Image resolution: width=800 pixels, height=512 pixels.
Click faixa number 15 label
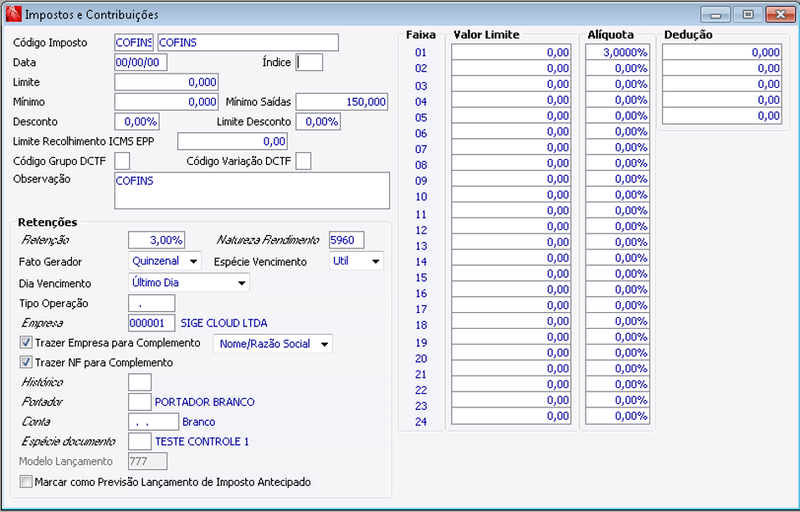click(x=421, y=277)
